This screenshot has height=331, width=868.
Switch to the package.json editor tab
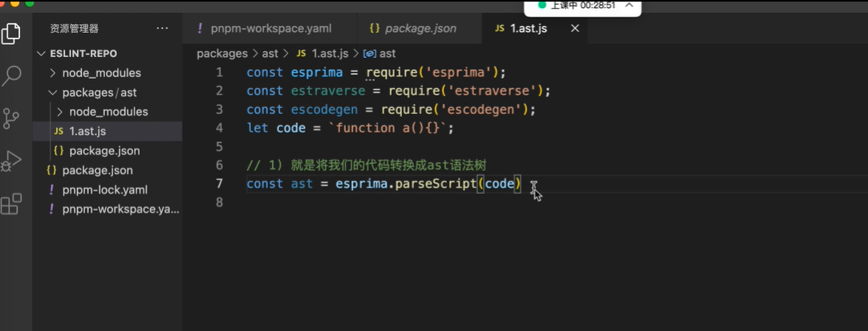(x=420, y=28)
